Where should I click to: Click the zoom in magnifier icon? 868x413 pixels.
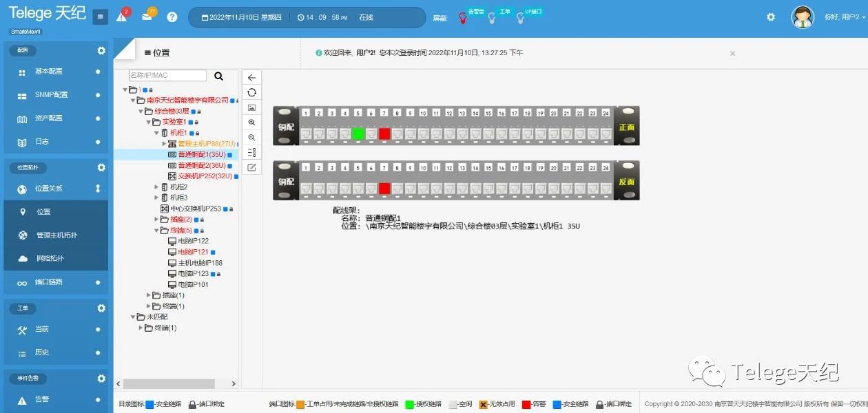(251, 123)
